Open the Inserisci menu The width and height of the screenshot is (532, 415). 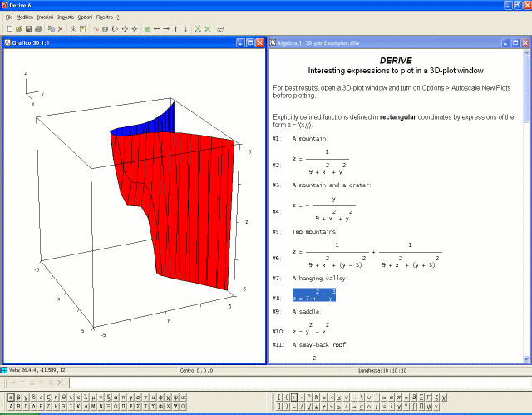point(45,17)
